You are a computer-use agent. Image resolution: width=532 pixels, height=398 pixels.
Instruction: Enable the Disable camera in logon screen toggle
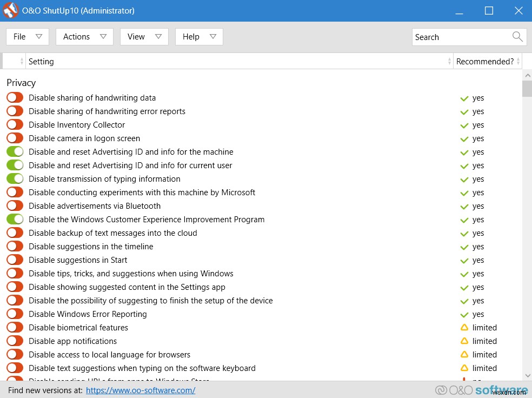15,138
